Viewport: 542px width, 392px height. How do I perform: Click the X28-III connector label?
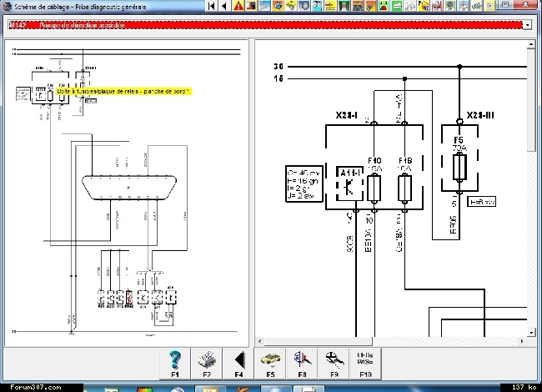coord(480,115)
